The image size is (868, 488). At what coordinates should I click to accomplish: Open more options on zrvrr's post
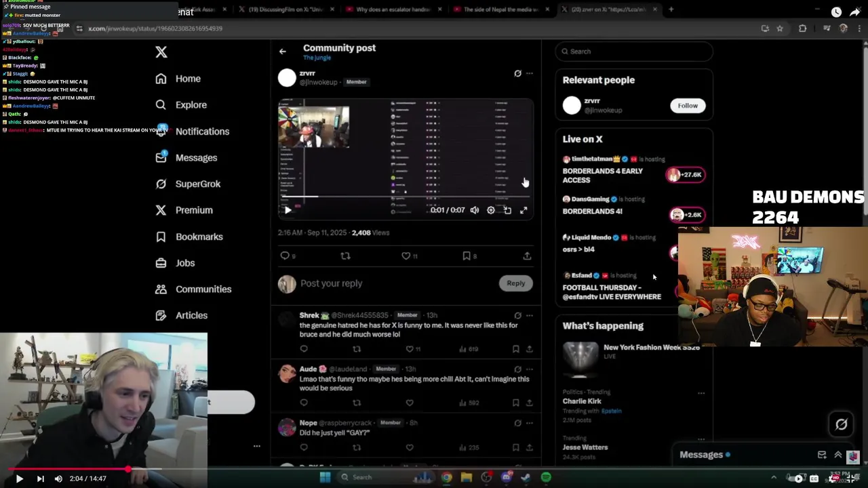pos(530,73)
